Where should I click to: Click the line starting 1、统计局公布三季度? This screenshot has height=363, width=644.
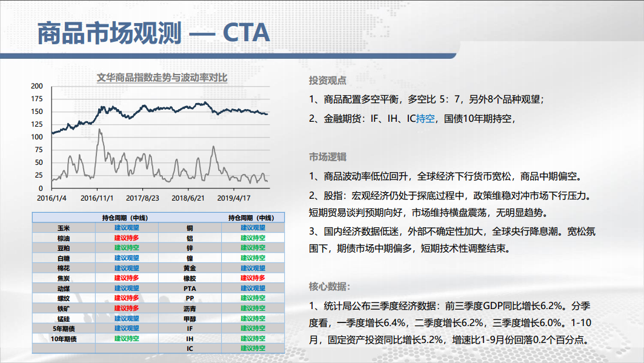pos(450,306)
